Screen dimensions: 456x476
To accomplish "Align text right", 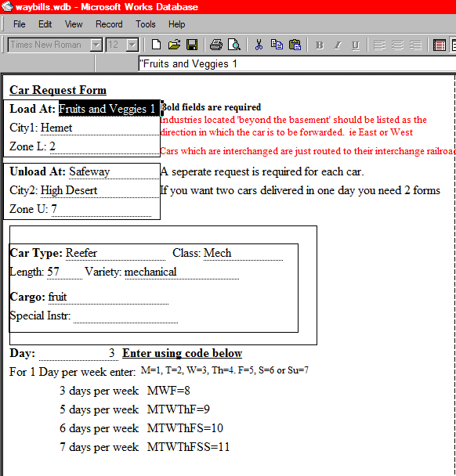I will pyautogui.click(x=415, y=45).
